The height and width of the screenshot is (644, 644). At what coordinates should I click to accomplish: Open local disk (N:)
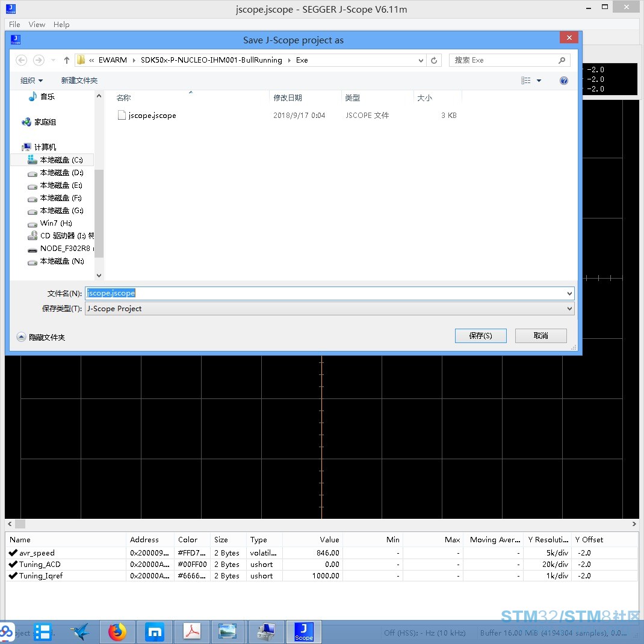pos(55,261)
